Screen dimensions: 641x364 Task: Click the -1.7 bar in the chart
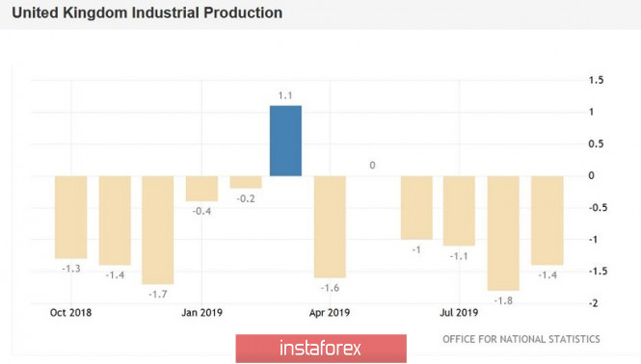(158, 230)
